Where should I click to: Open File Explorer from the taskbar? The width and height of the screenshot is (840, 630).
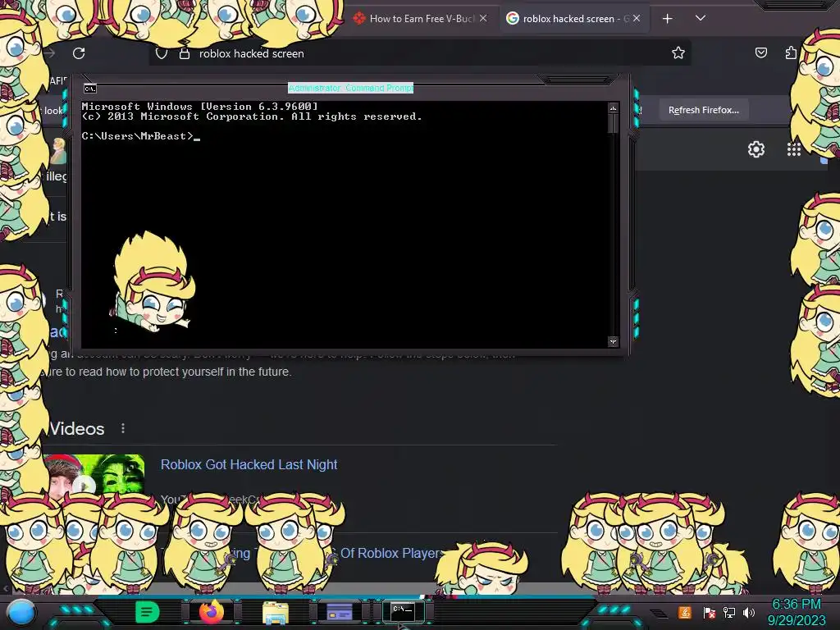(276, 613)
